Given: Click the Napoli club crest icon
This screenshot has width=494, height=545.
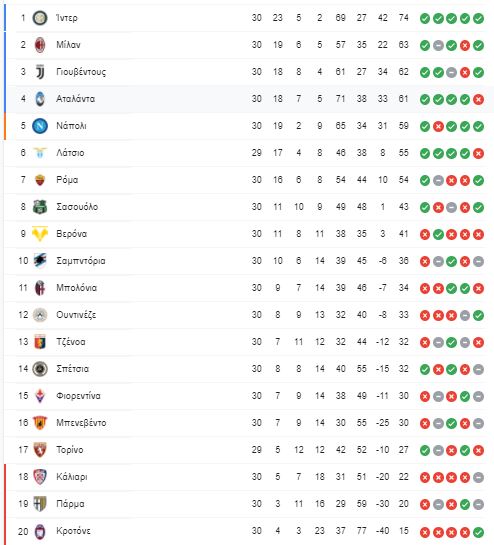Looking at the screenshot, I should click(40, 126).
